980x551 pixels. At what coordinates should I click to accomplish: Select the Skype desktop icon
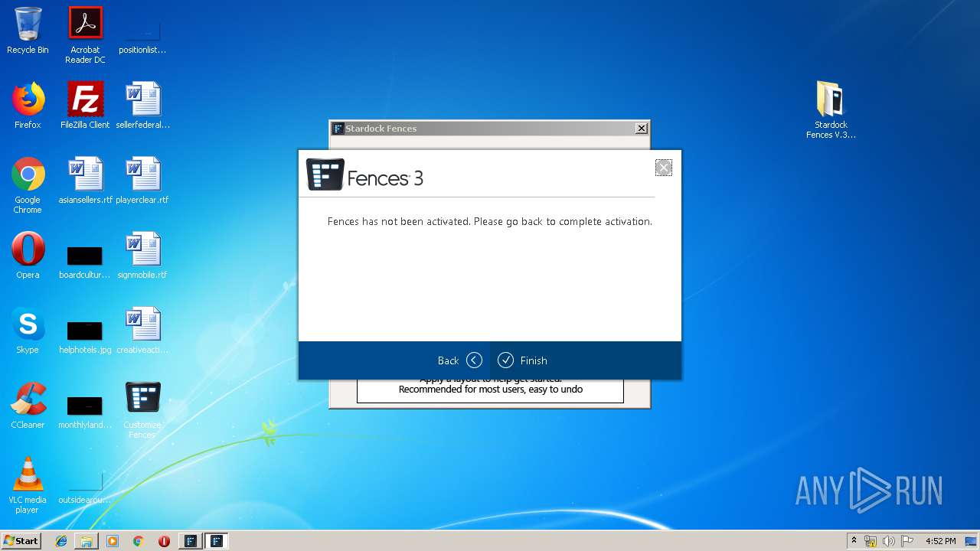(28, 331)
